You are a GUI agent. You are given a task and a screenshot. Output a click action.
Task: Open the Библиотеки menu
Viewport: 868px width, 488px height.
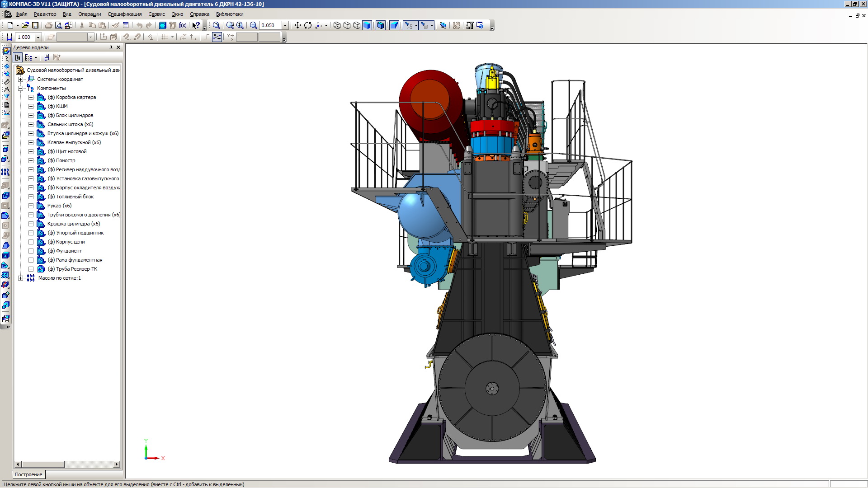click(x=230, y=14)
